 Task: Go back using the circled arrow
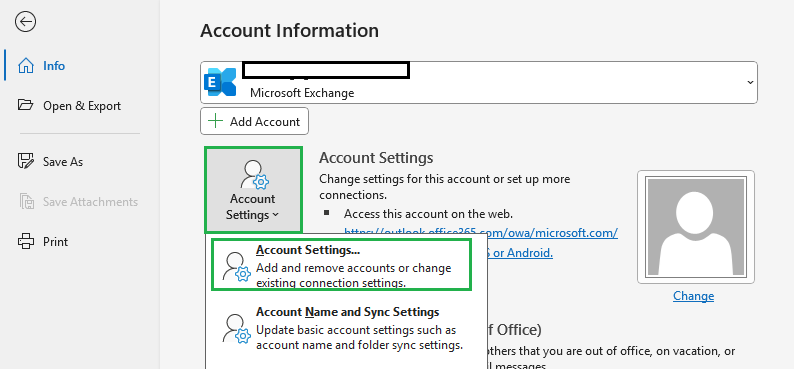25,22
